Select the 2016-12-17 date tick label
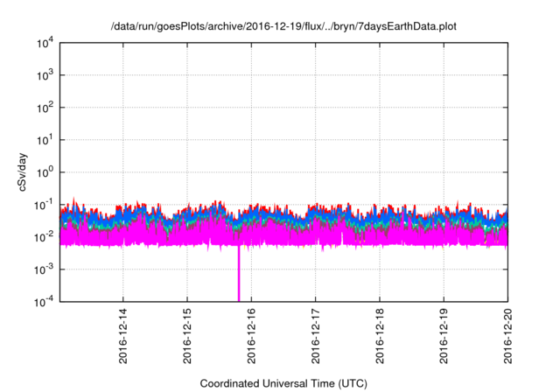The image size is (560, 392). 315,336
